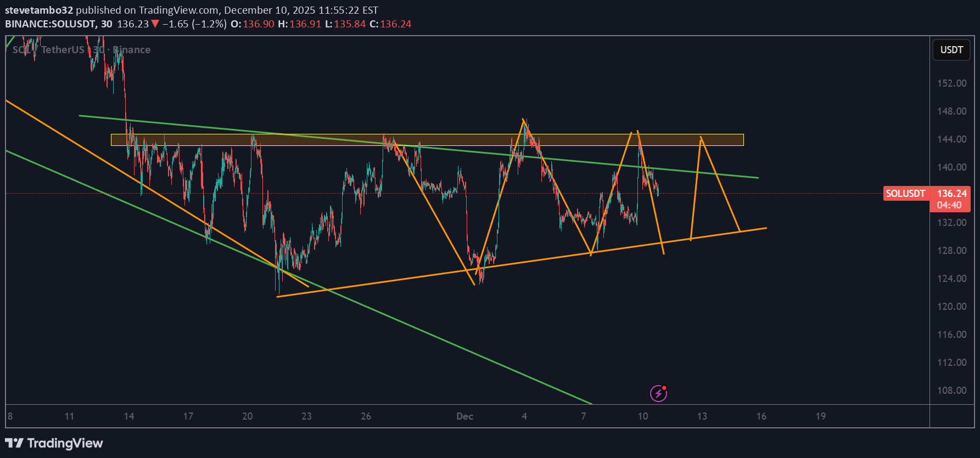
Task: Open the USDT currency selector
Action: pos(951,50)
